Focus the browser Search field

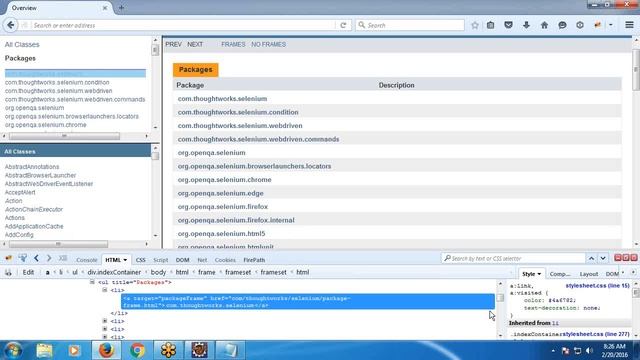pyautogui.click(x=410, y=25)
